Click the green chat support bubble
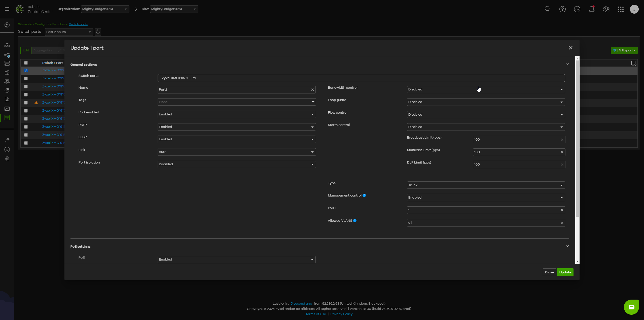This screenshot has width=644, height=320. coord(631,307)
